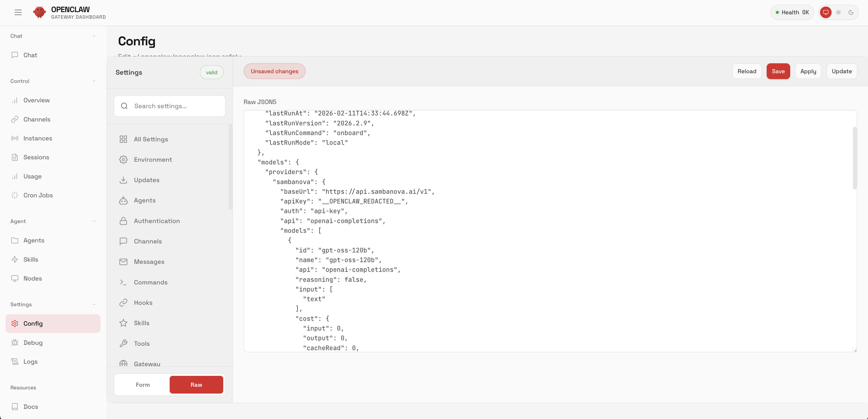The height and width of the screenshot is (419, 868).
Task: Open Agents folder icon in sidebar
Action: (15, 240)
